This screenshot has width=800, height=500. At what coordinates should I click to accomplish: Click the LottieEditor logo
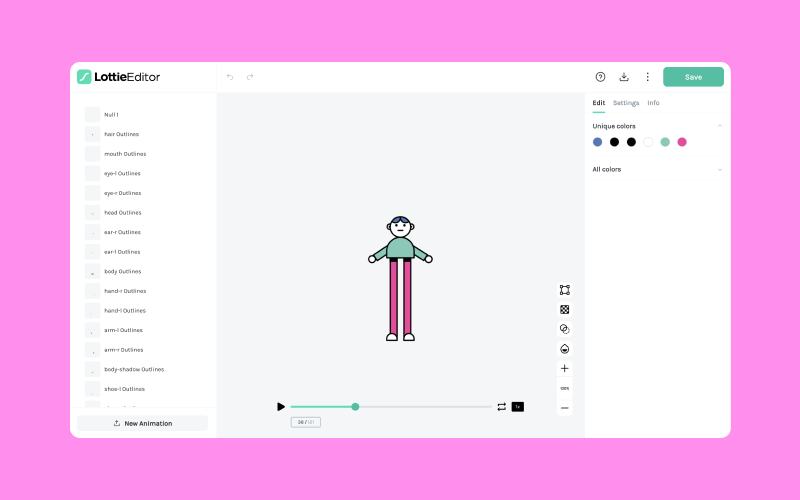118,77
